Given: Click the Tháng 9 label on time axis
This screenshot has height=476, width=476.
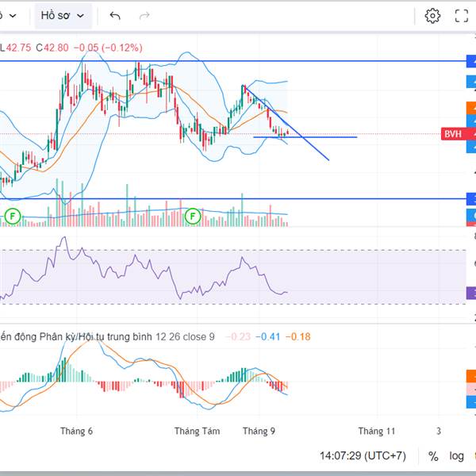Looking at the screenshot, I should 259,431.
